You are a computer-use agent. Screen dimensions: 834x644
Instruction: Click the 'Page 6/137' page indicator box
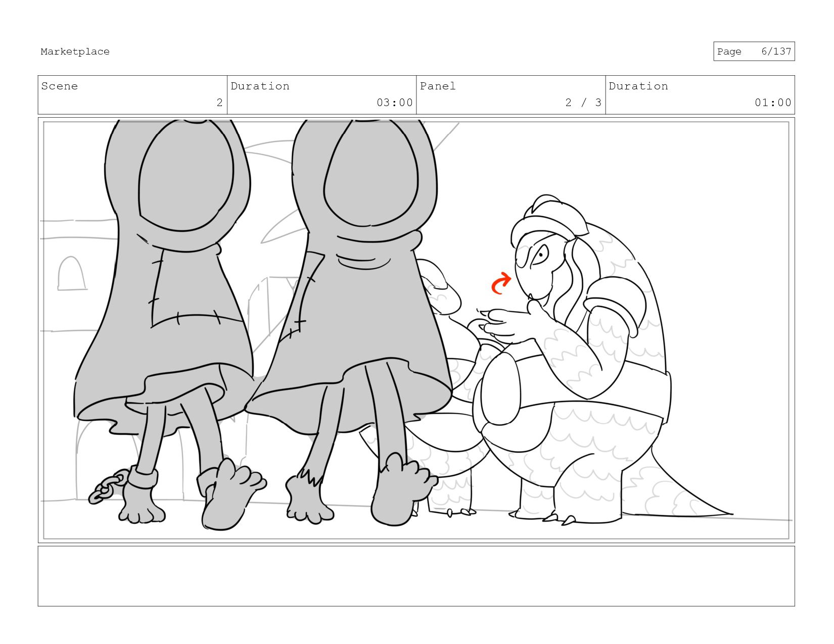pyautogui.click(x=754, y=52)
